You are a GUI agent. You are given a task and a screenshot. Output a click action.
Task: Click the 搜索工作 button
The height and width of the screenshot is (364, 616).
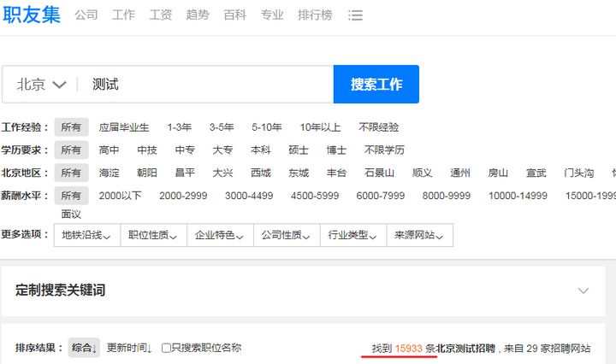(x=376, y=85)
